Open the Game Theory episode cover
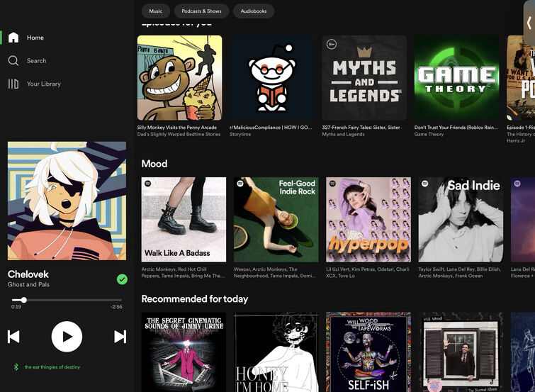Image resolution: width=535 pixels, height=392 pixels. click(457, 78)
